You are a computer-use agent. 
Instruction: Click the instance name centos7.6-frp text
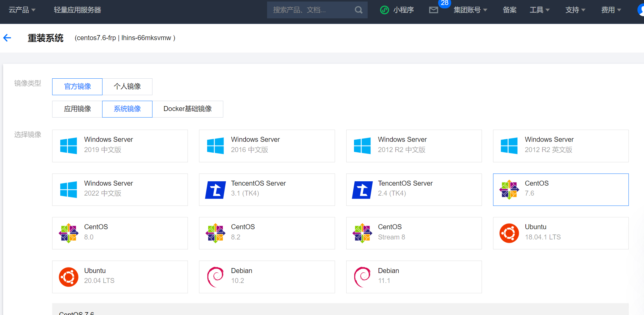(96, 38)
